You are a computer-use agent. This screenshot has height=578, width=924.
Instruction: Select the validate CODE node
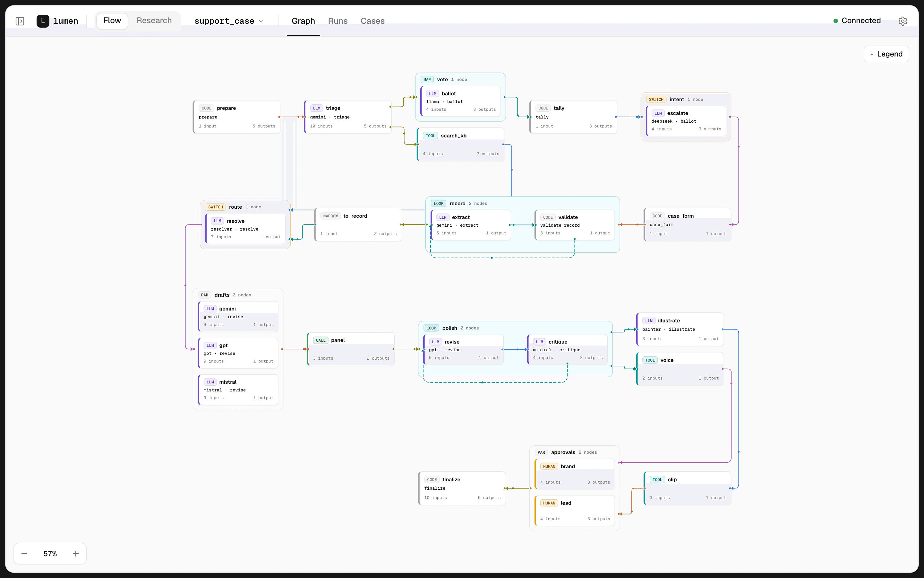coord(575,225)
